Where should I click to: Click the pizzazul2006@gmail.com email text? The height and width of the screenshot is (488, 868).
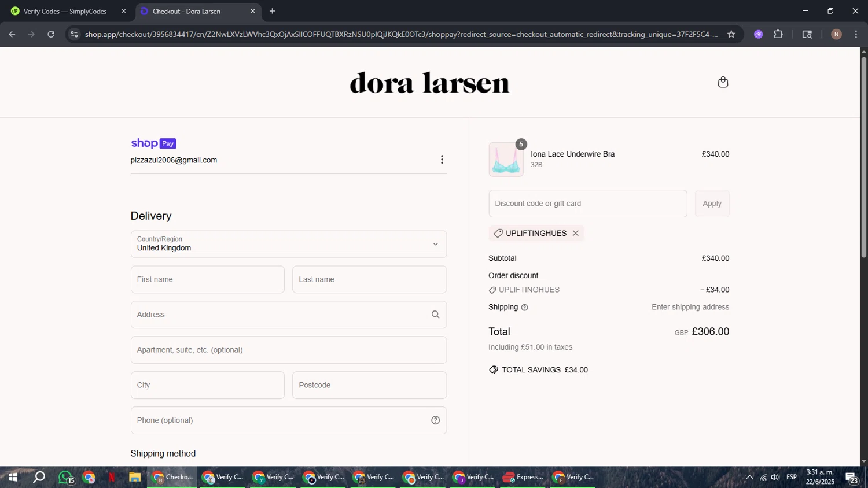(x=174, y=160)
